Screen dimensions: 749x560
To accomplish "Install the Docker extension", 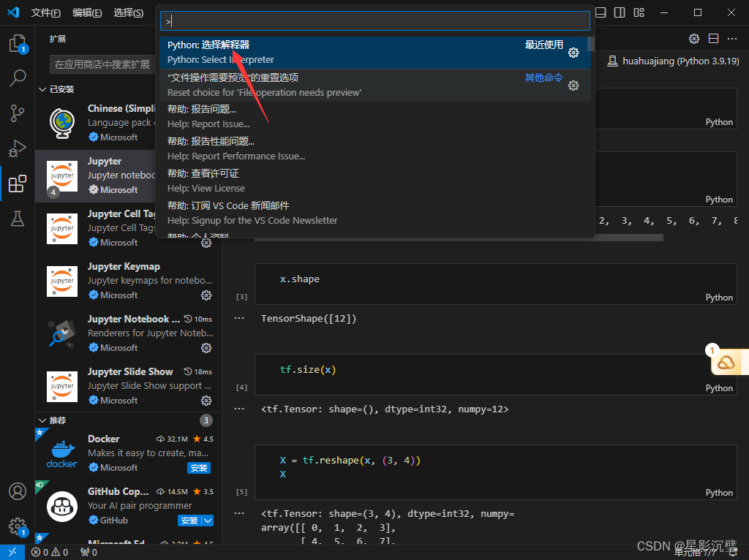I will (x=199, y=468).
